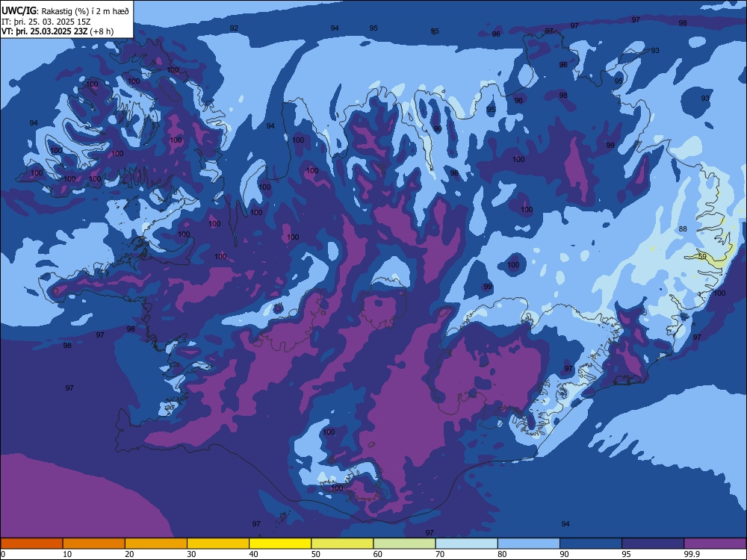Screen dimensions: 747x560
Task: Click the bright yellow 40–50 legend swatch
Action: click(x=280, y=544)
